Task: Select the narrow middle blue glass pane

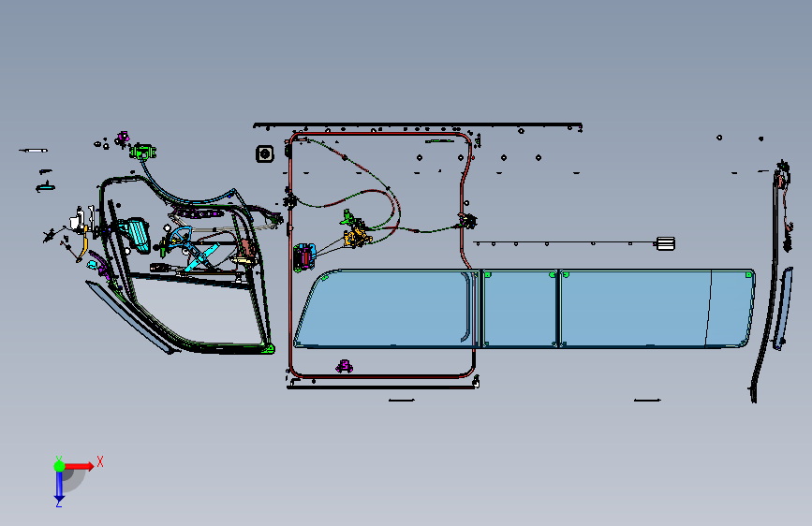Action: point(520,309)
